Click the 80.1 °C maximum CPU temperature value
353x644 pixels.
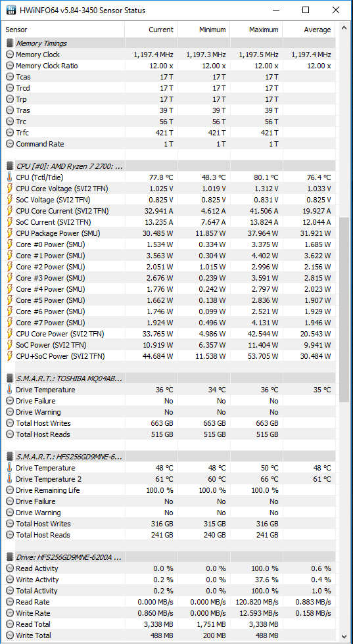tap(266, 177)
